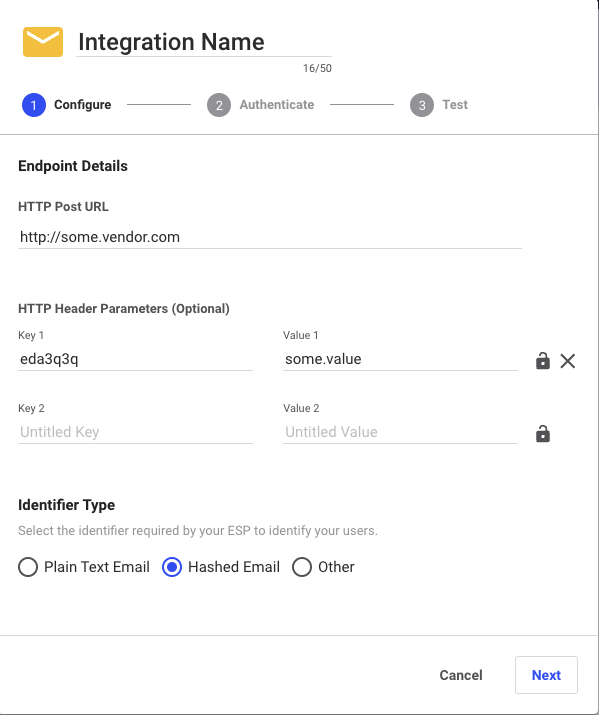Select Plain Text Email radio button
599x715 pixels.
pyautogui.click(x=28, y=567)
